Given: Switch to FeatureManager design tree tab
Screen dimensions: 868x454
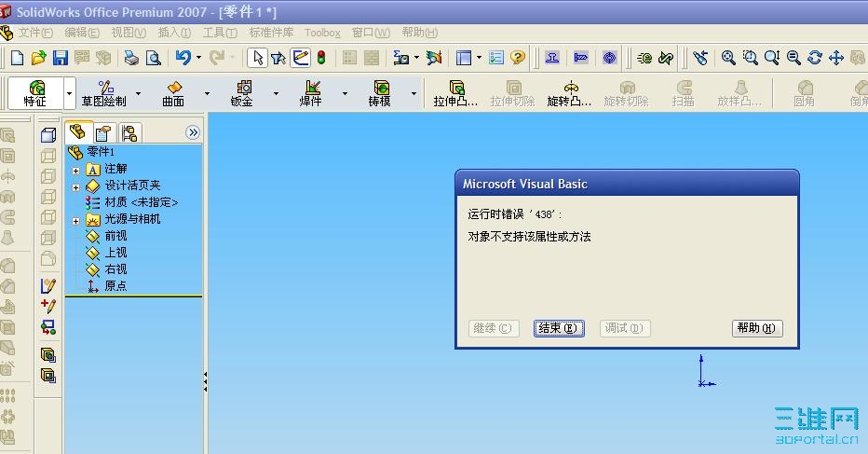Looking at the screenshot, I should (x=78, y=132).
